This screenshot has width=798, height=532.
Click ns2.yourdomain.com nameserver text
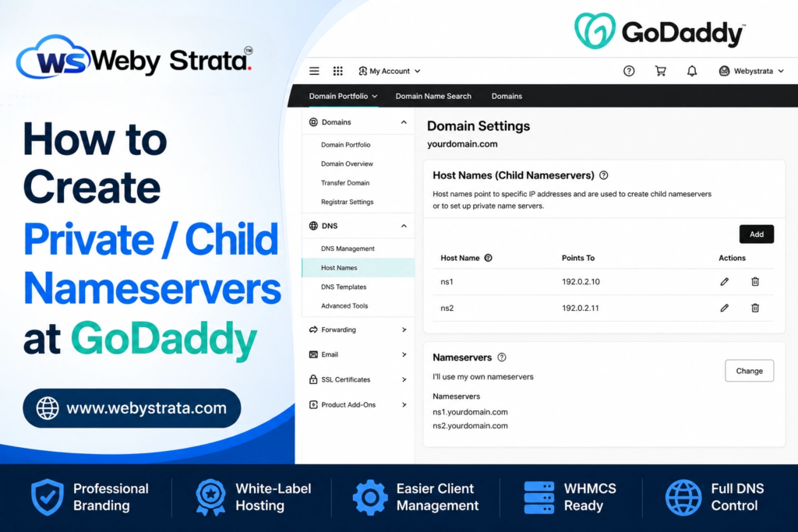point(470,426)
